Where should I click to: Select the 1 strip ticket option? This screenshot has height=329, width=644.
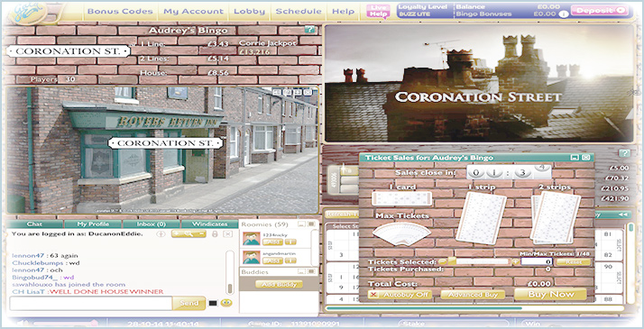click(x=482, y=218)
